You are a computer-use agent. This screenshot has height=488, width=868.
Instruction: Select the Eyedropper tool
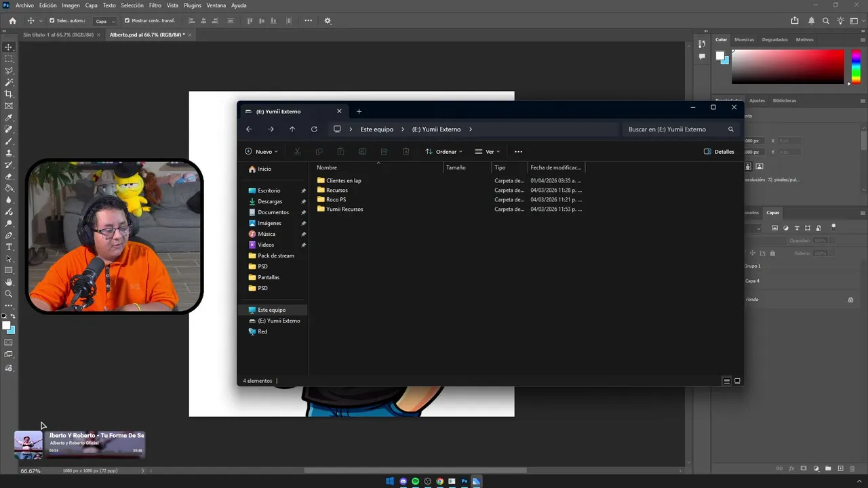(9, 118)
